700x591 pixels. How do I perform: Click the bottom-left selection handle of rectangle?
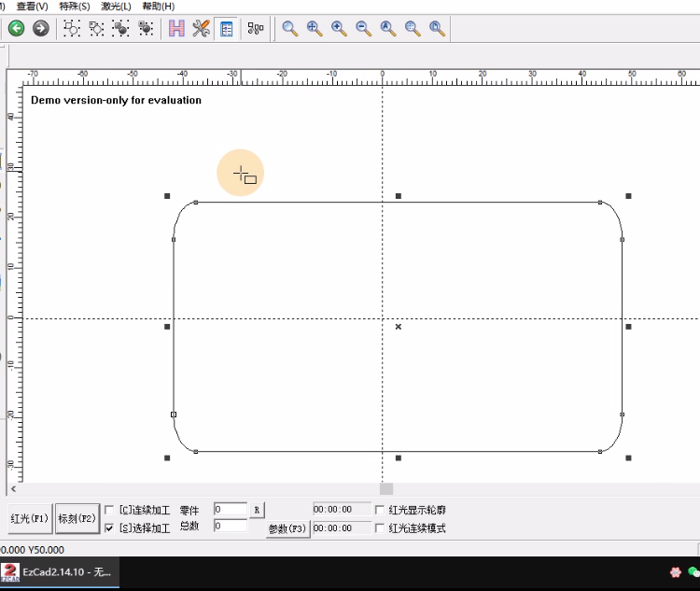167,457
